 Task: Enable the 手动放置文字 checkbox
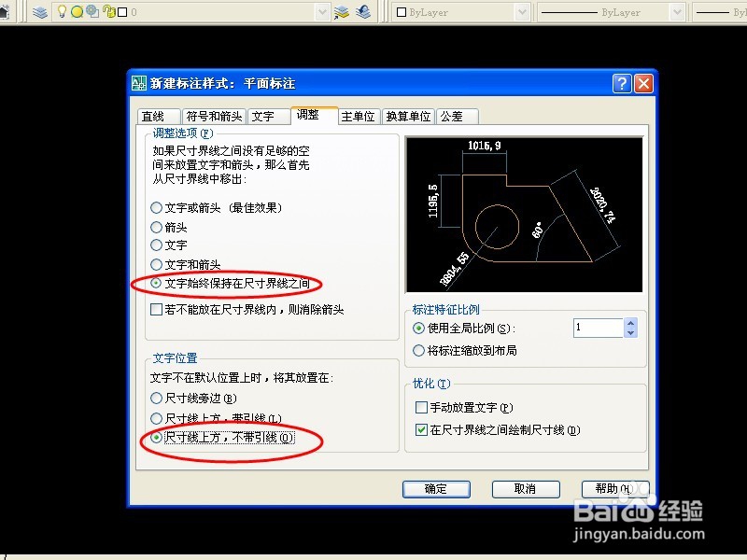[x=422, y=407]
